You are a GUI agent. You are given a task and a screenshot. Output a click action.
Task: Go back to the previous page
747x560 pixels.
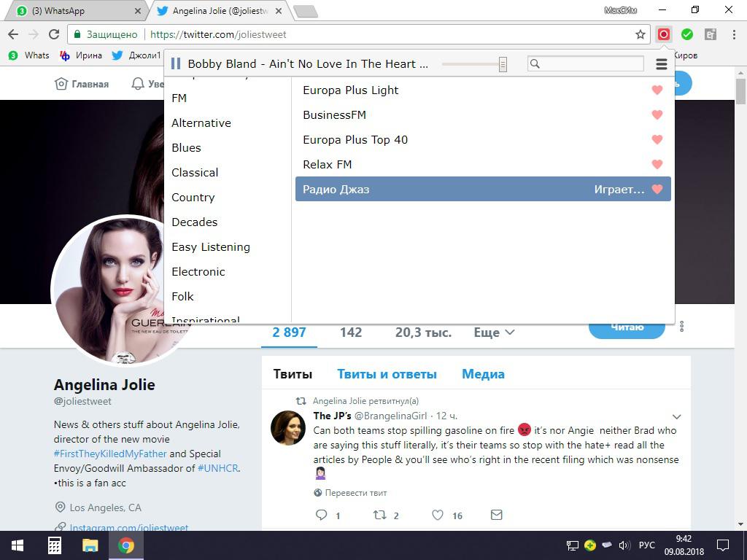coord(13,34)
